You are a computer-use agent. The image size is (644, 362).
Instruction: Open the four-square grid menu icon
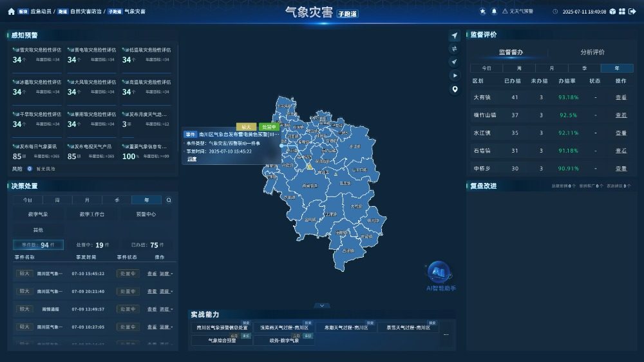point(622,12)
